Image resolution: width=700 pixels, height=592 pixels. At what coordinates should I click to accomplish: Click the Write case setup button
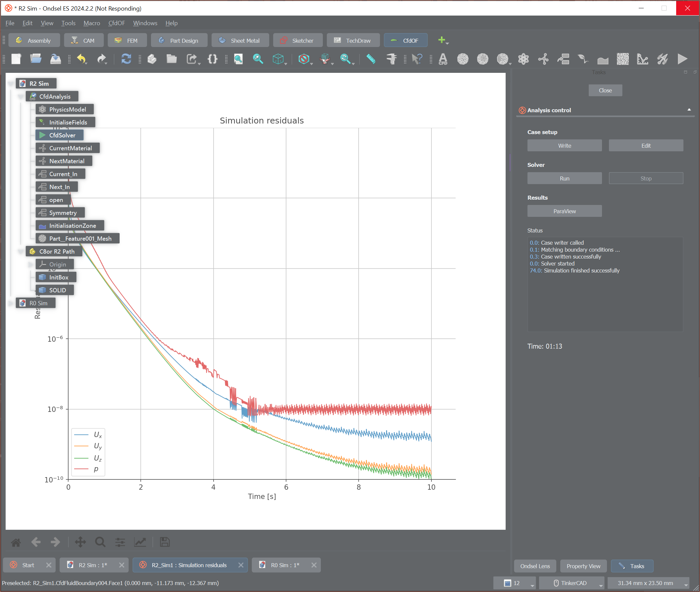[x=564, y=146]
